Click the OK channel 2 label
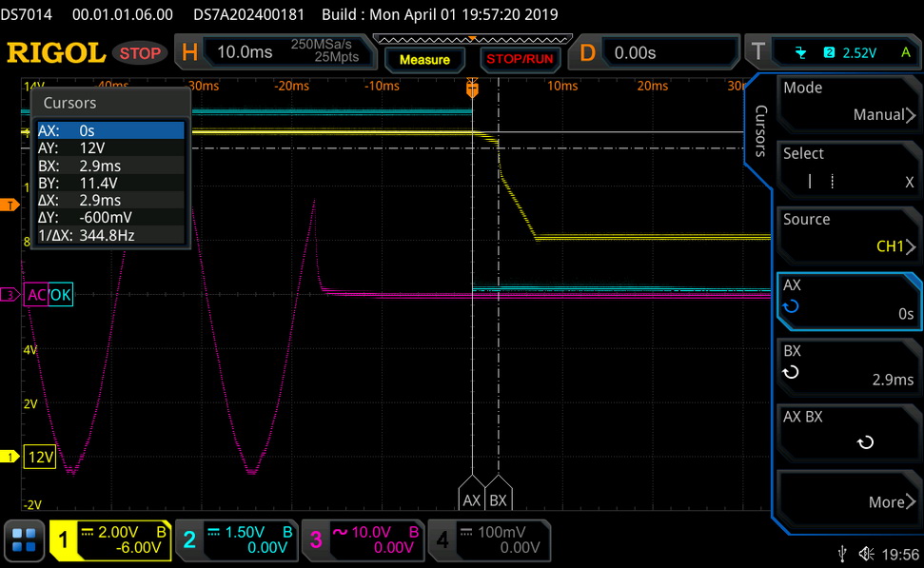 (x=60, y=295)
